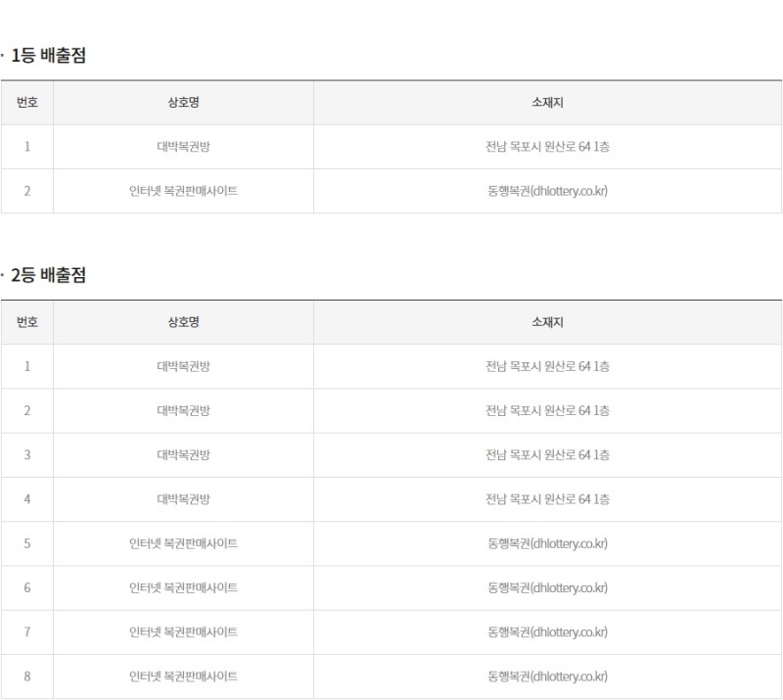Click the 번호 header in the 2등 table
Viewport: 783px width, 700px height.
26,322
